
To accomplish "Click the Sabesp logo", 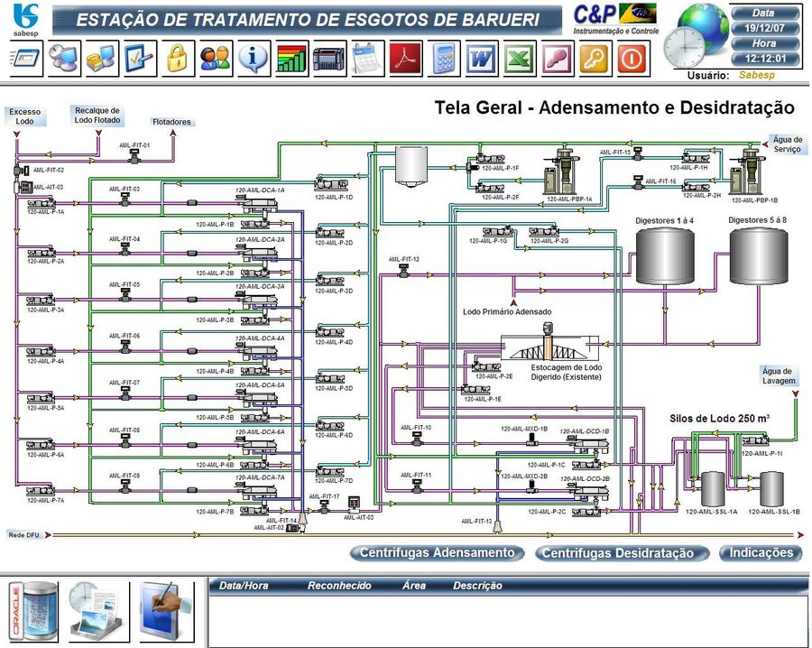I will (25, 20).
